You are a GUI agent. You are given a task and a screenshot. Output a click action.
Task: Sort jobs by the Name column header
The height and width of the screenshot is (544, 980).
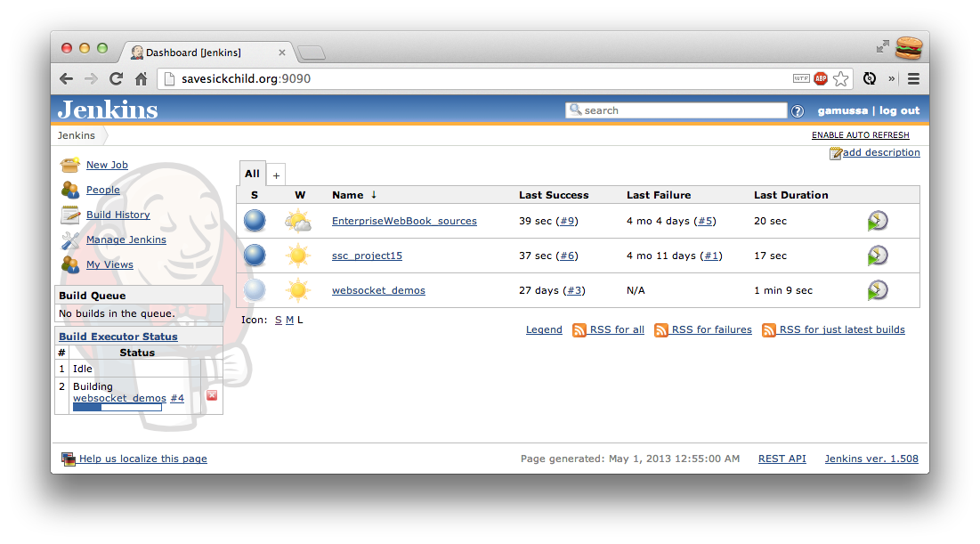coord(347,195)
